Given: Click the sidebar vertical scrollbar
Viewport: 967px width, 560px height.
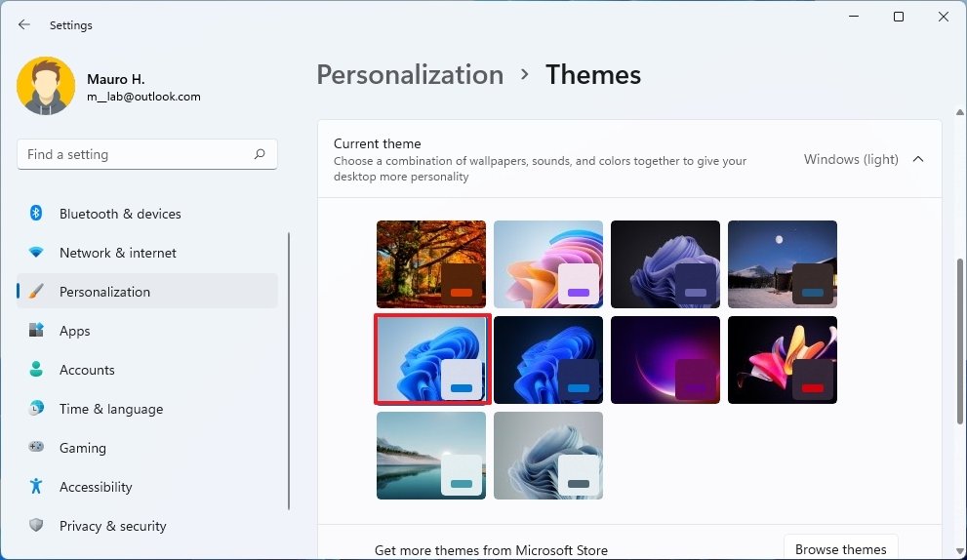Looking at the screenshot, I should 289,372.
